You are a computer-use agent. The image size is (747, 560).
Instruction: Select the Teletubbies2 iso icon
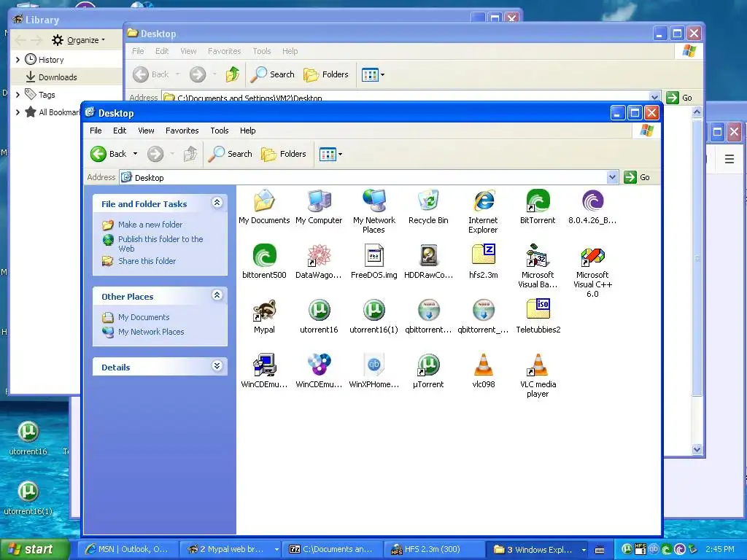538,308
